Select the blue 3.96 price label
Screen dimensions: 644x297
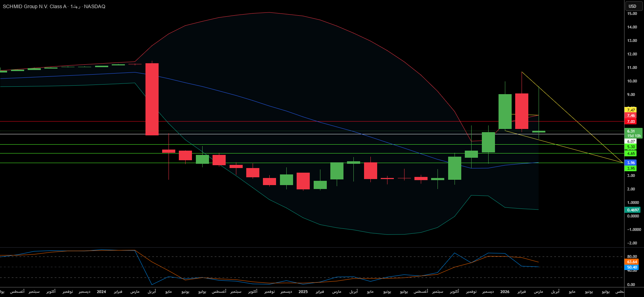pyautogui.click(x=631, y=163)
